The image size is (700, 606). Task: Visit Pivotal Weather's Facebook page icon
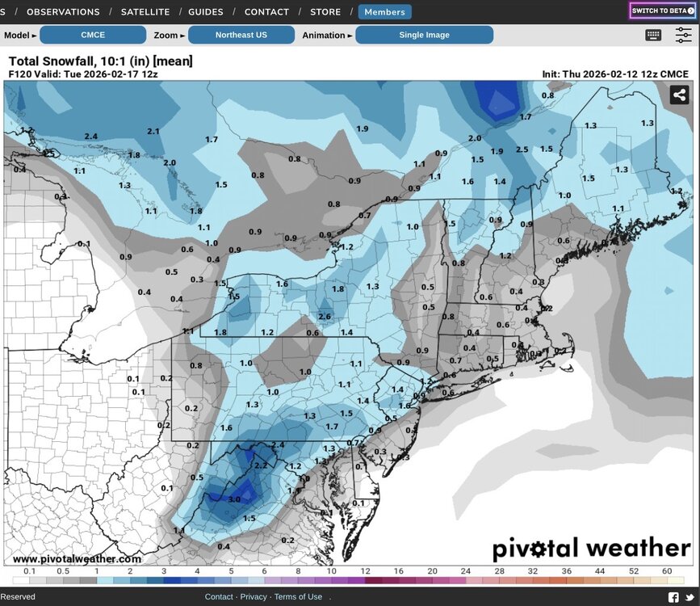[673, 597]
